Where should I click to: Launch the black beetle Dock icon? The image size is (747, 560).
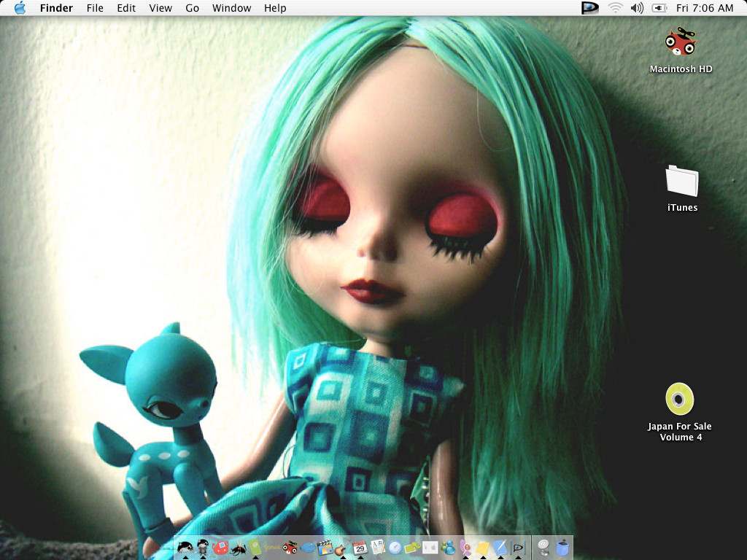point(238,548)
